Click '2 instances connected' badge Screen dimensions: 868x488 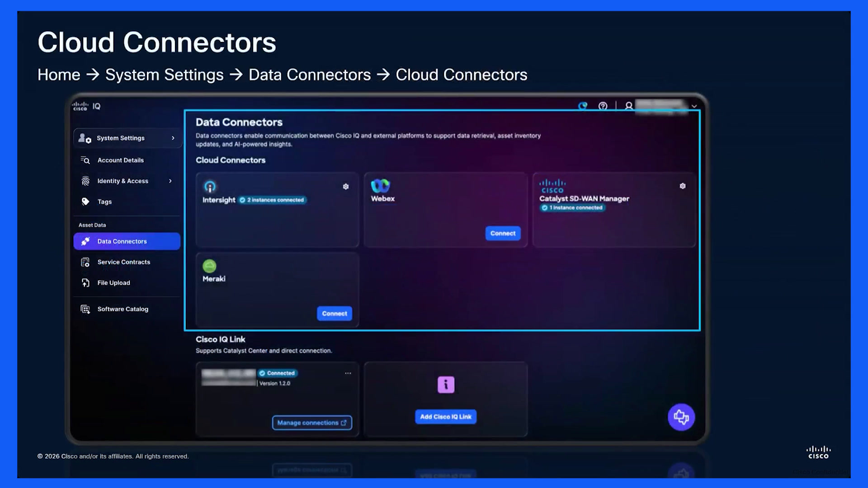pyautogui.click(x=273, y=200)
